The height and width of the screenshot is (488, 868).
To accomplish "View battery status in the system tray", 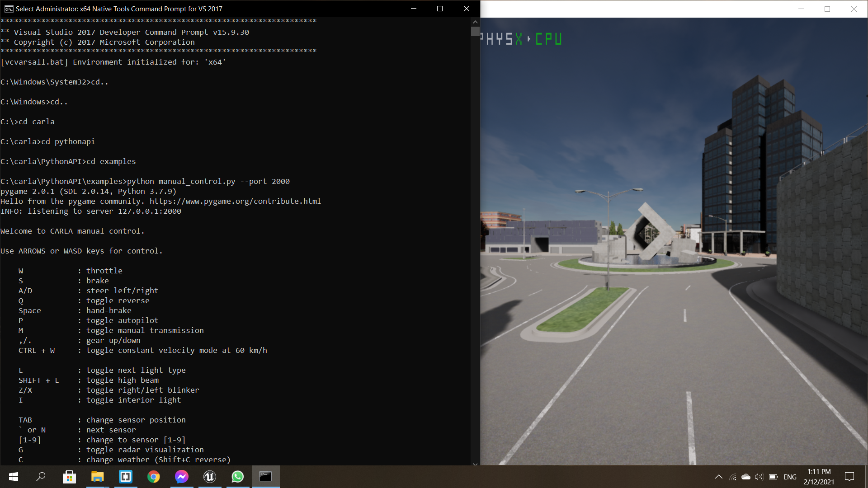I will click(x=772, y=477).
